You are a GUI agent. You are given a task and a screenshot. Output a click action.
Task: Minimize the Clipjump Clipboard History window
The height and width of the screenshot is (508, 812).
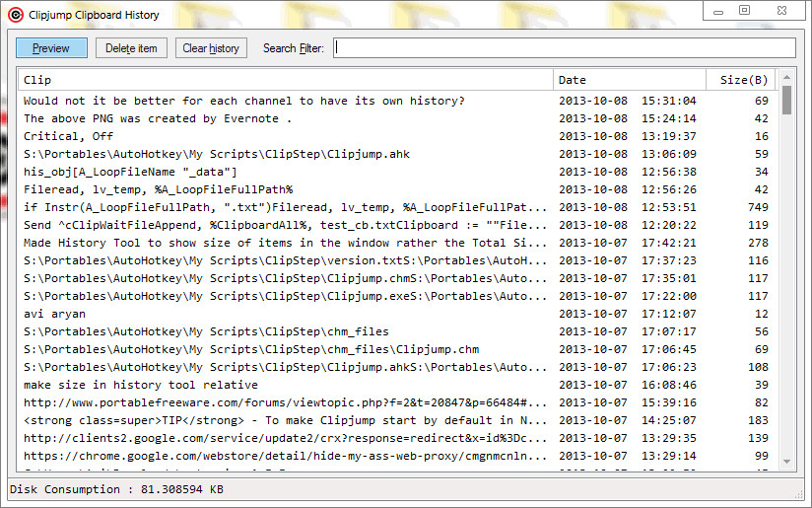(x=717, y=12)
